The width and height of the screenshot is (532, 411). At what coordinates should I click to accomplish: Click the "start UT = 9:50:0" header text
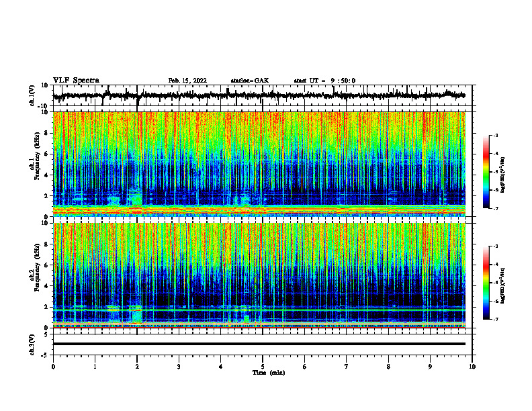[324, 81]
